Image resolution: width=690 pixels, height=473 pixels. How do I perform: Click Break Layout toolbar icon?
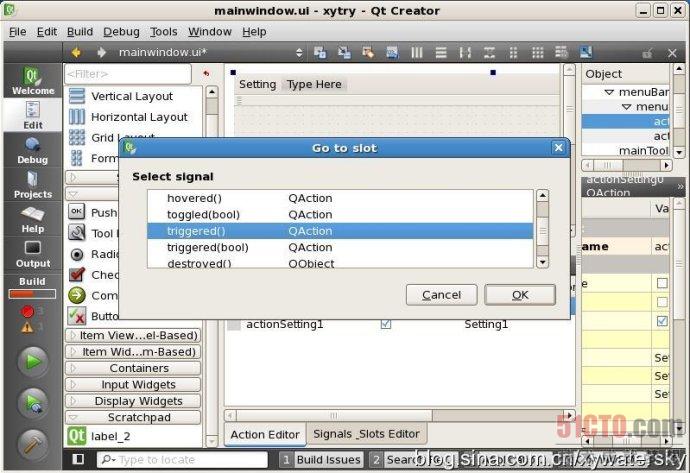562,53
